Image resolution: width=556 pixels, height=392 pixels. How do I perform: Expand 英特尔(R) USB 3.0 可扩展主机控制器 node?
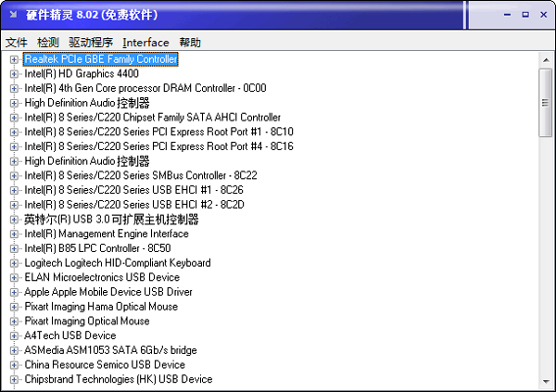click(x=14, y=220)
